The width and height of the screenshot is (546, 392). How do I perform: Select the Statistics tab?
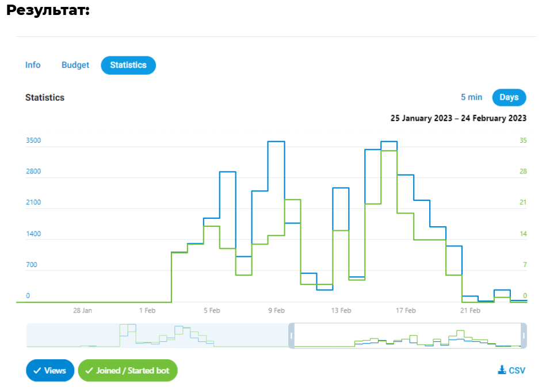point(128,65)
